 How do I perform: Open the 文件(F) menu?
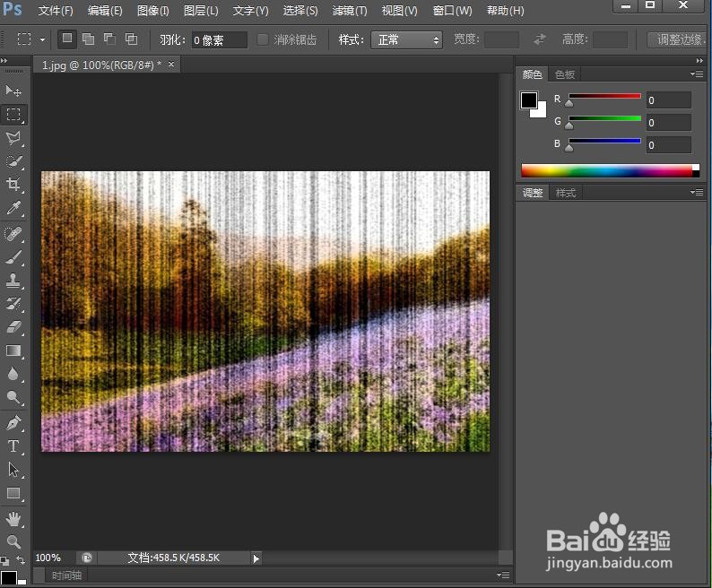click(x=56, y=11)
